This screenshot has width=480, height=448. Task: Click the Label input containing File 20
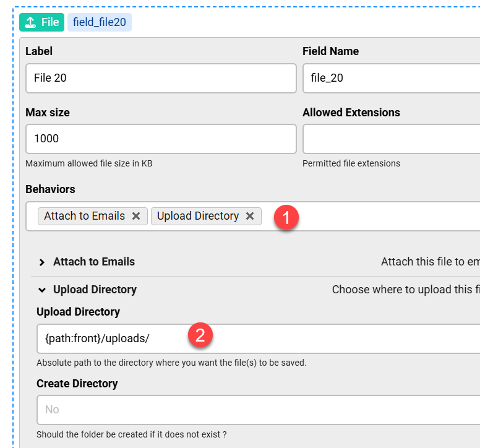[161, 78]
